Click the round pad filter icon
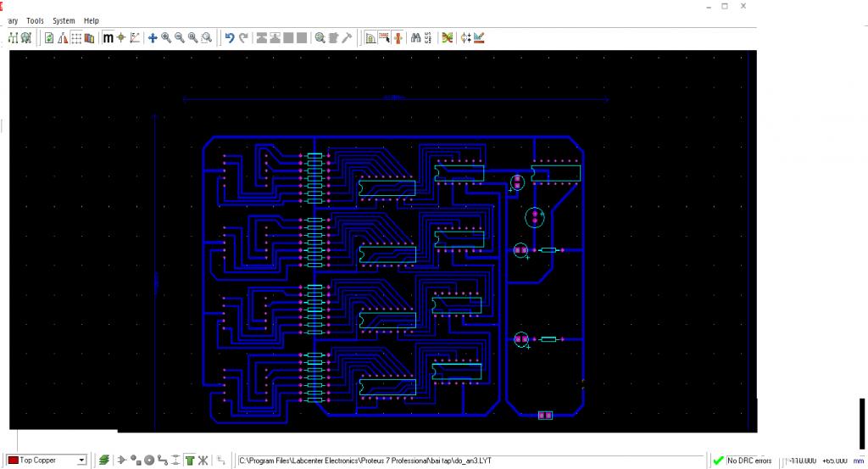This screenshot has width=868, height=469. coord(149,461)
